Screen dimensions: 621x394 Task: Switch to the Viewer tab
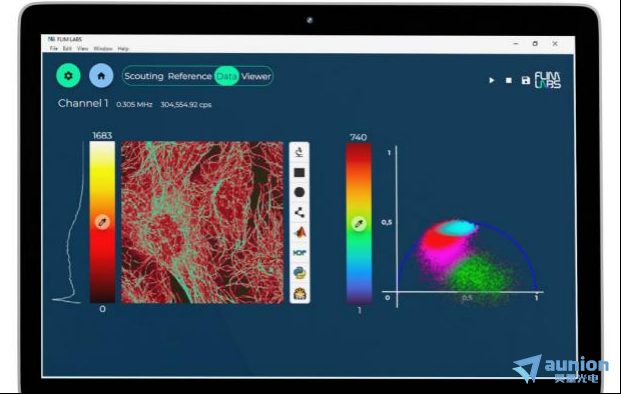pyautogui.click(x=256, y=76)
